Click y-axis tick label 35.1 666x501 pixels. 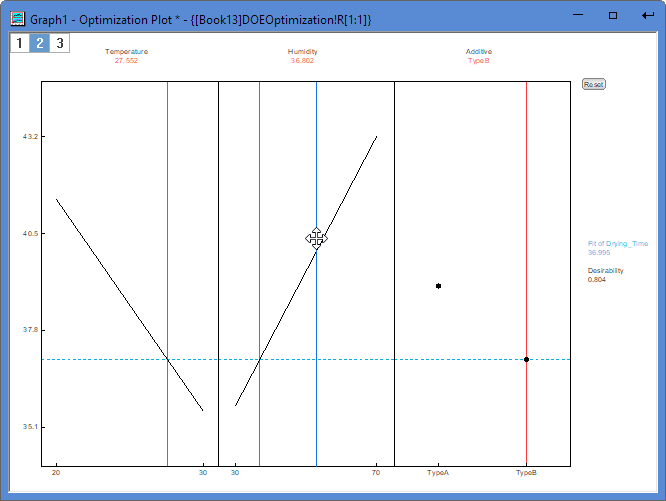coord(30,427)
